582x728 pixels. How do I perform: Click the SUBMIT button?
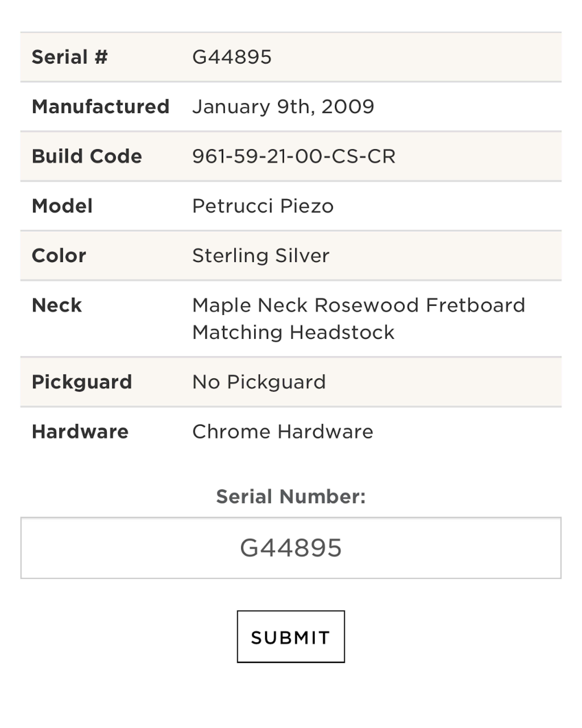pos(291,637)
